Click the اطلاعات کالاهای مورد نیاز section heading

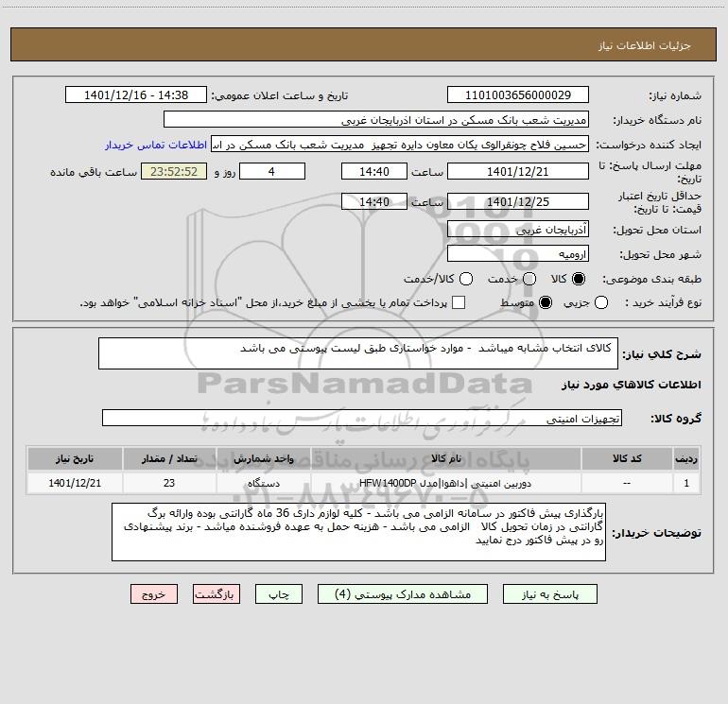tap(631, 385)
